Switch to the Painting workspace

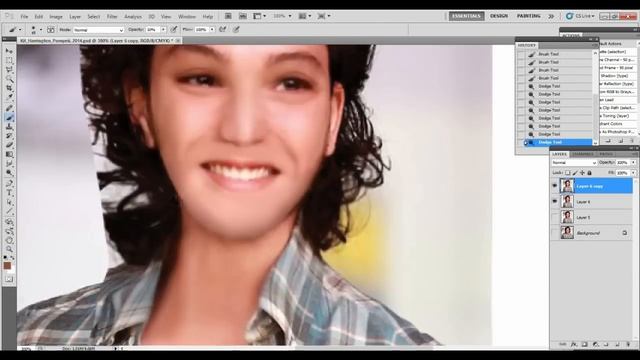(x=529, y=16)
